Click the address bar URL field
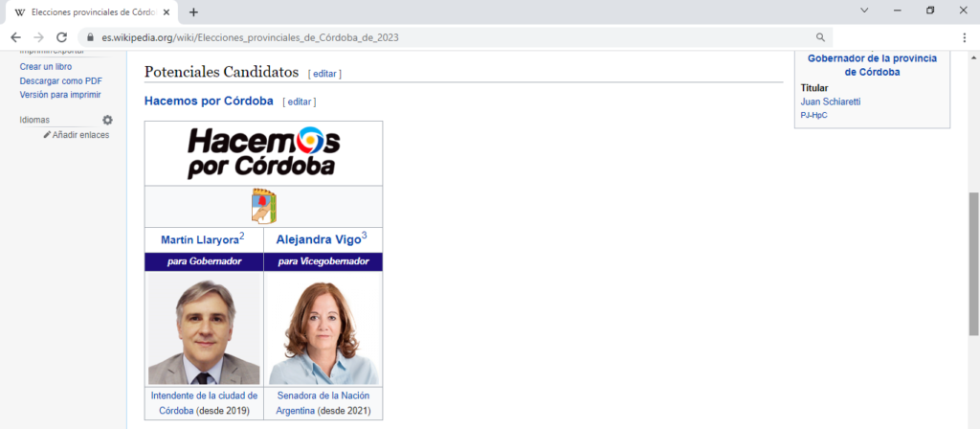 (x=457, y=37)
